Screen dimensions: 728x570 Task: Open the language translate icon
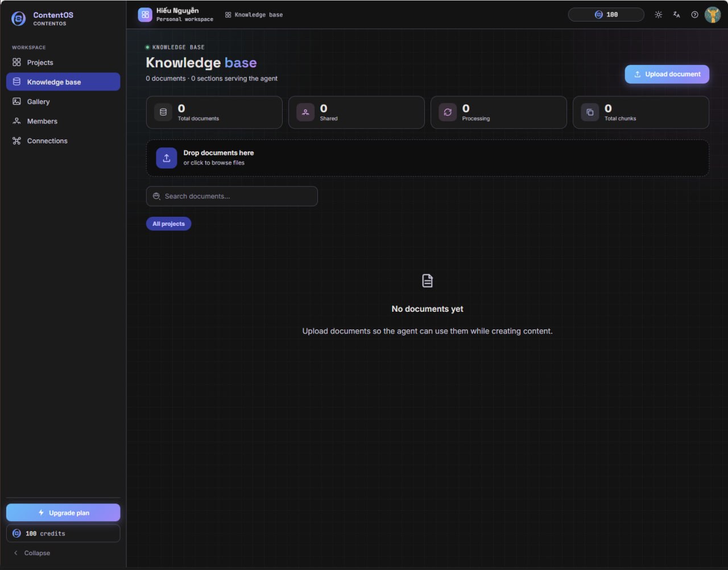677,15
